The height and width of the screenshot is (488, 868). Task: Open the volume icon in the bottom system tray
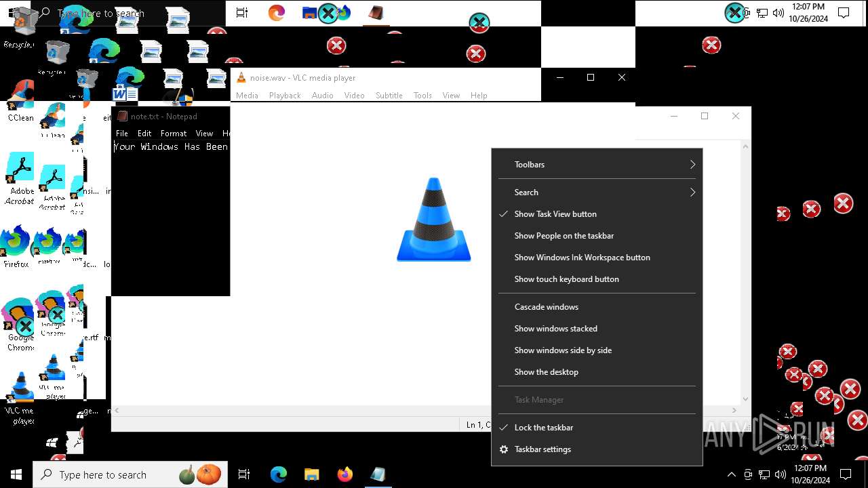click(779, 474)
